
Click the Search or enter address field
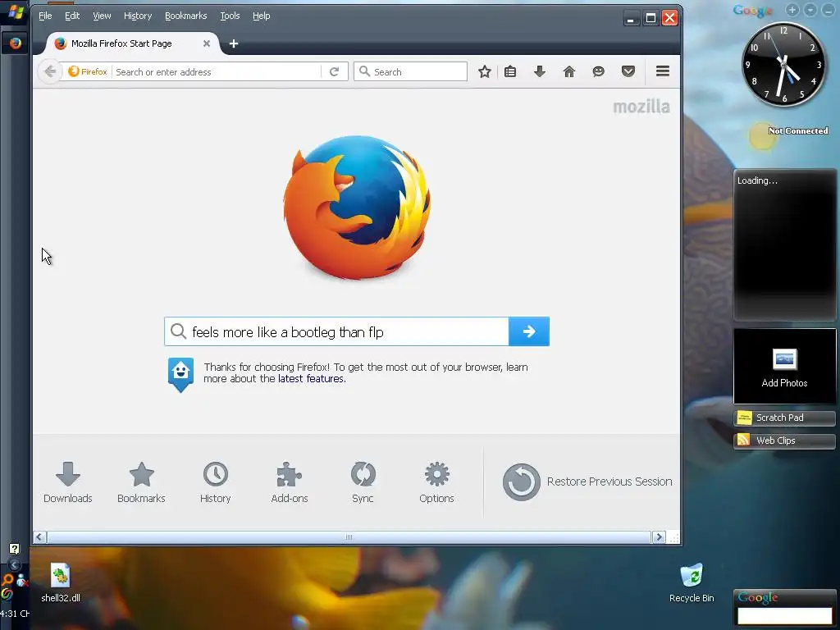pos(217,72)
